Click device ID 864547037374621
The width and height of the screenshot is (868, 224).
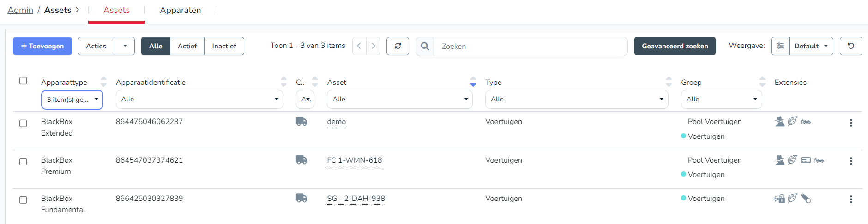coord(149,160)
